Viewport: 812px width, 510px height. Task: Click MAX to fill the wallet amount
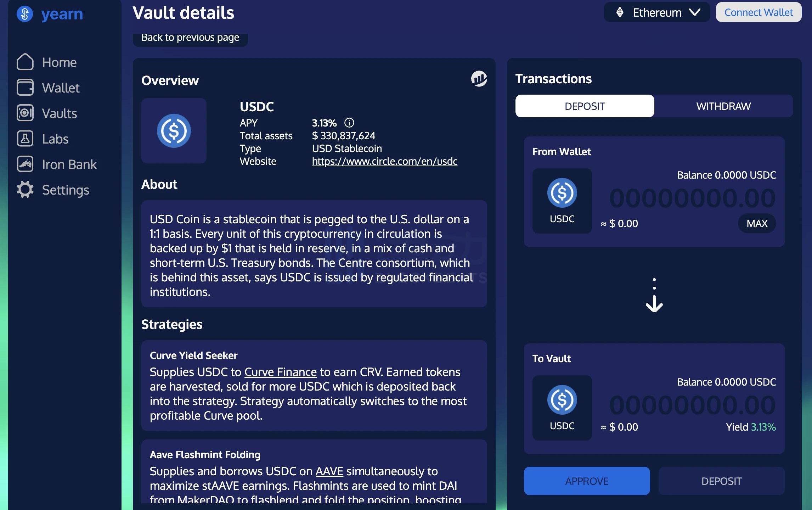757,223
